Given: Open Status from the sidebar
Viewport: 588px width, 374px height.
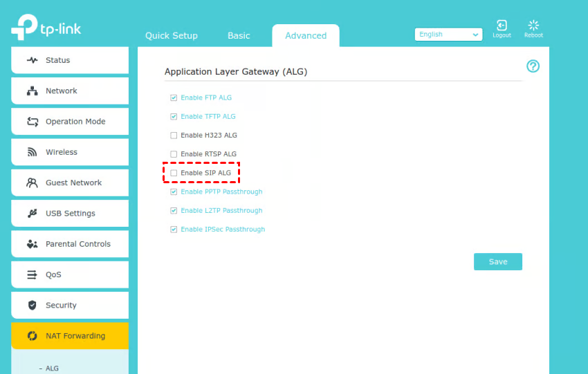Looking at the screenshot, I should coord(57,60).
